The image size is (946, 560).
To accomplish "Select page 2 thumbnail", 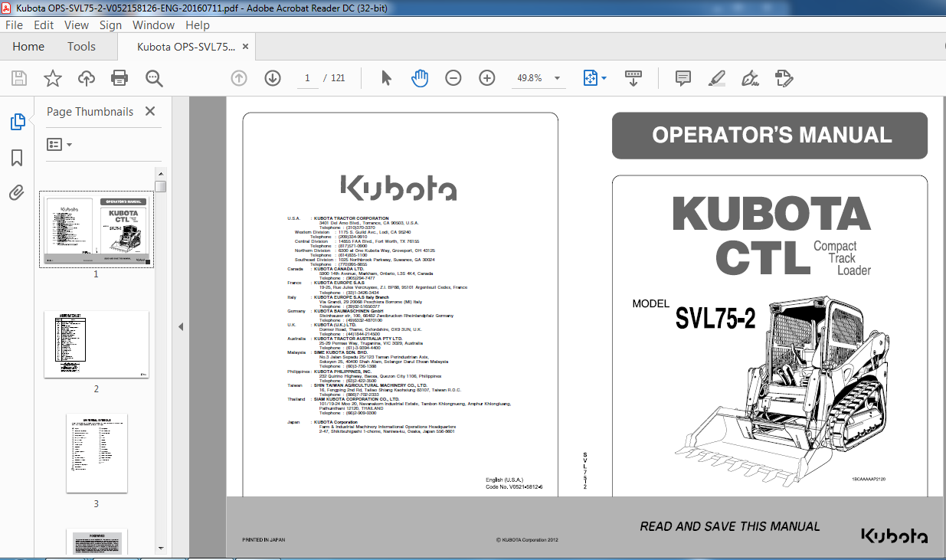I will point(97,344).
